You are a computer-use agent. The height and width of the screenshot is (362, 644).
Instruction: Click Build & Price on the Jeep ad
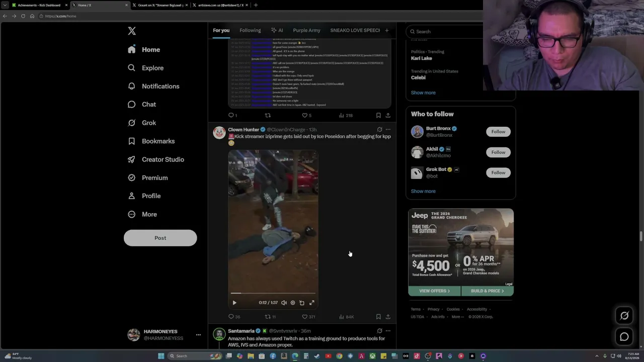[x=487, y=291]
